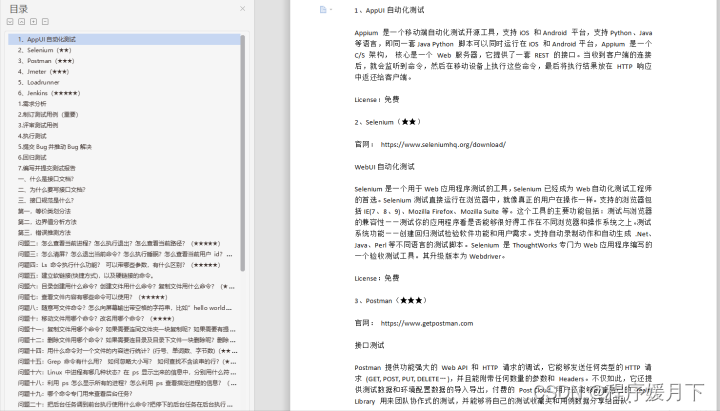Go to '问题六:目录创建用什么命令?' entry

point(124,286)
